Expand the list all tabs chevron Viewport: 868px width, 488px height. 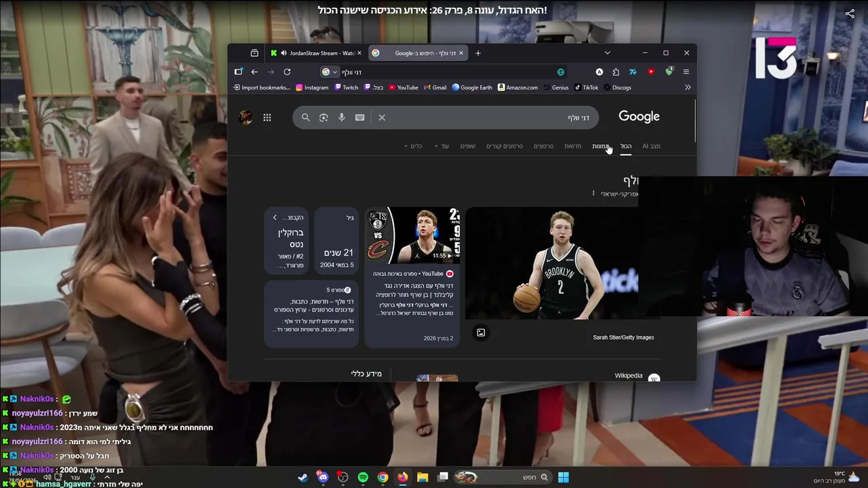(x=608, y=53)
